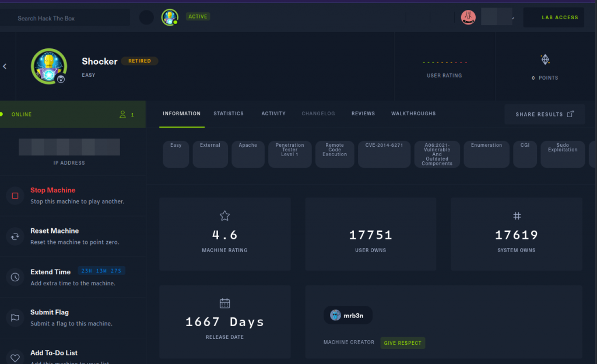Image resolution: width=597 pixels, height=364 pixels.
Task: Switch to the Statistics tab
Action: tap(229, 114)
